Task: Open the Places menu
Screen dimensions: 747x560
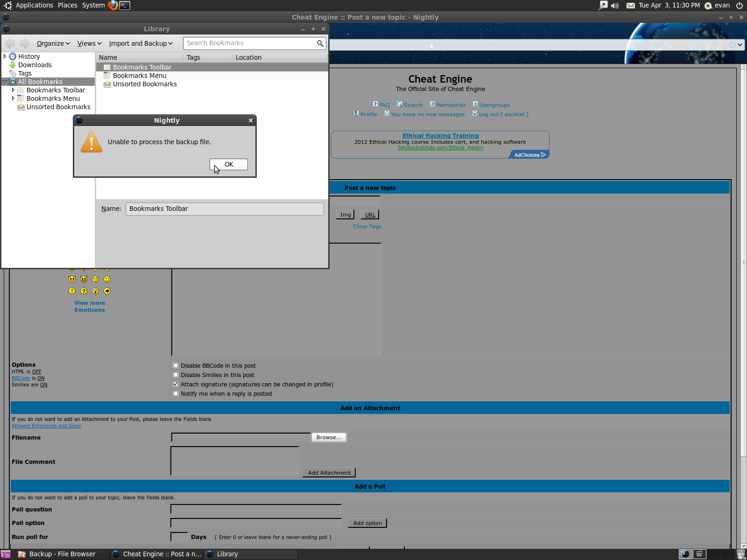Action: 68,6
